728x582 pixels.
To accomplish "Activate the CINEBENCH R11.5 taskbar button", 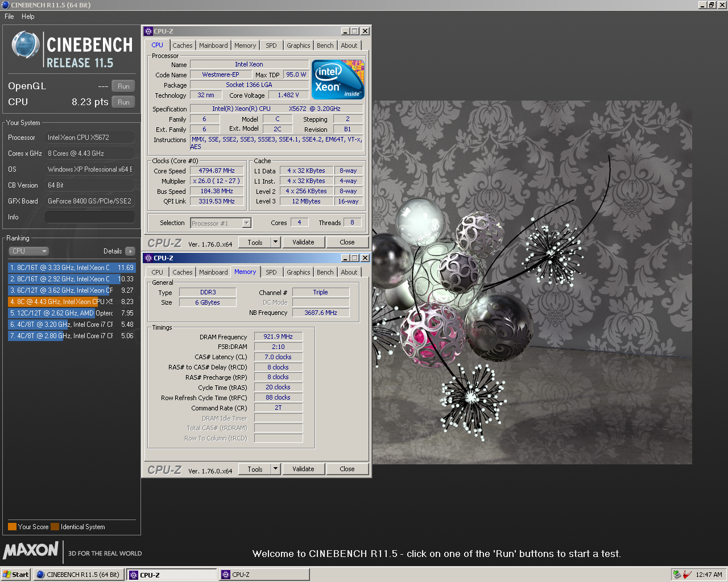I will tap(78, 575).
